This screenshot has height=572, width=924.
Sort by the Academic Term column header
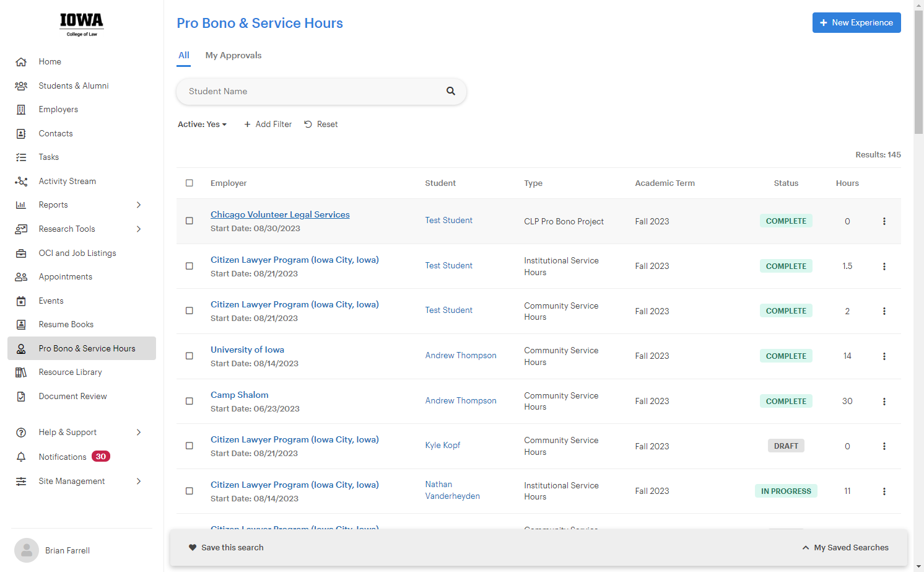[665, 183]
